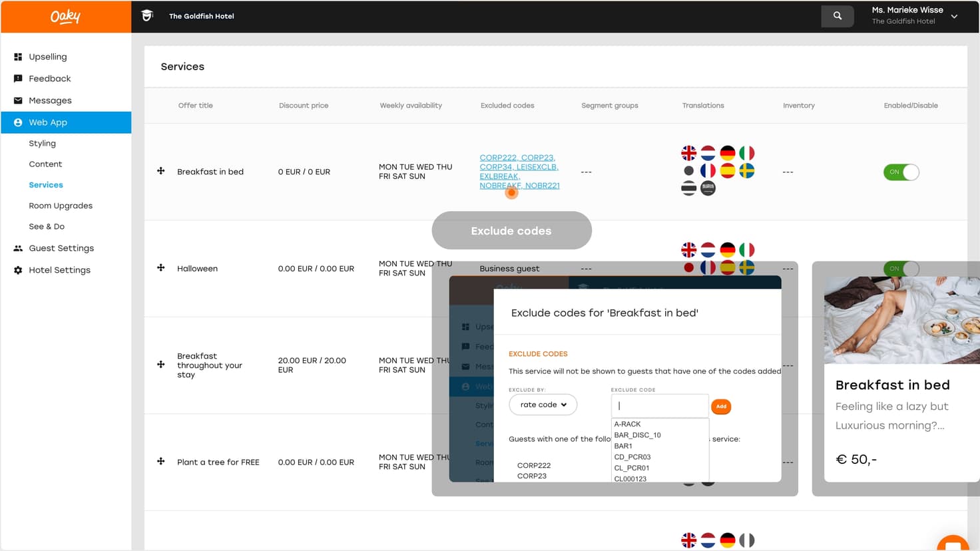Click the 'Excluded codes' column header
Image resolution: width=980 pixels, height=551 pixels.
click(507, 105)
